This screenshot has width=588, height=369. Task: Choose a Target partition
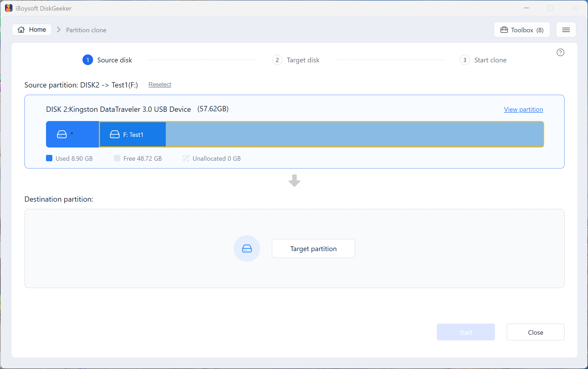pyautogui.click(x=313, y=248)
